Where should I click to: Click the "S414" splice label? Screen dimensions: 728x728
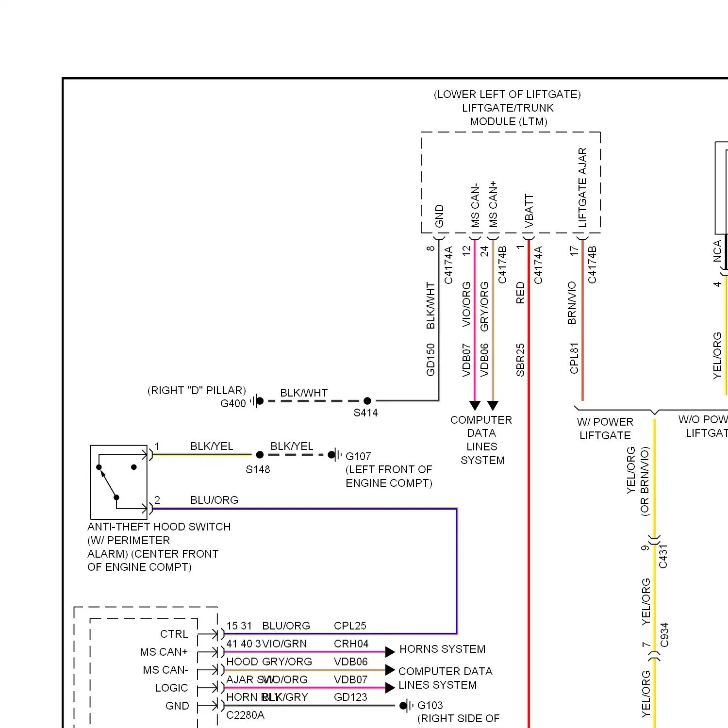(x=365, y=413)
